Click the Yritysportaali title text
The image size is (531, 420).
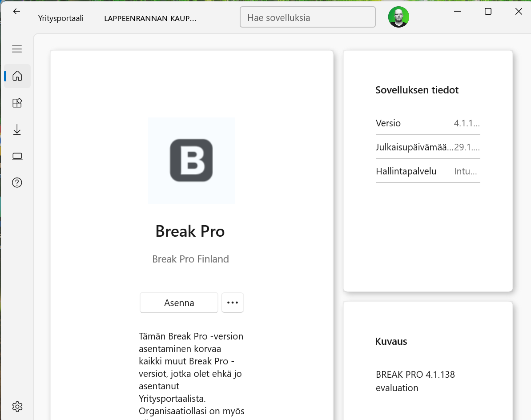[61, 18]
